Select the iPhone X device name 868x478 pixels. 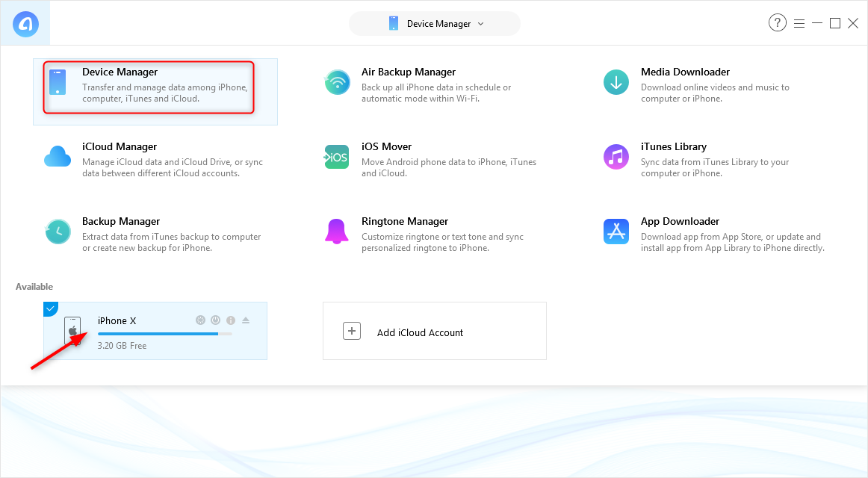click(x=117, y=321)
